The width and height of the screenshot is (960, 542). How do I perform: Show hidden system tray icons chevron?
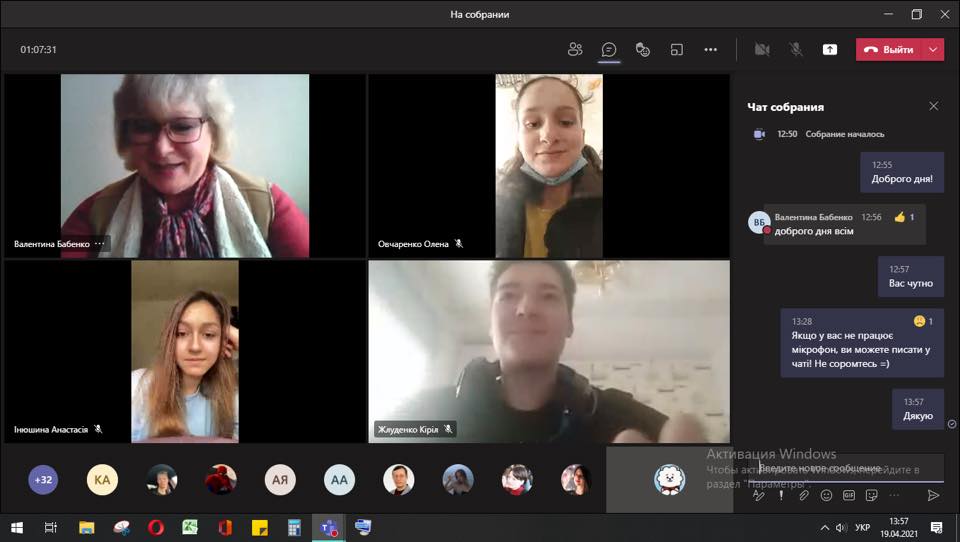point(825,528)
